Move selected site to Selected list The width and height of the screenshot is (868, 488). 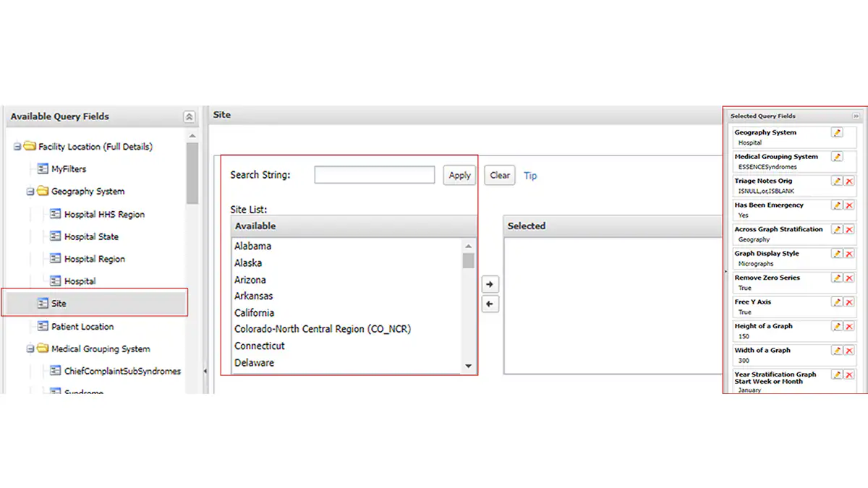tap(490, 284)
